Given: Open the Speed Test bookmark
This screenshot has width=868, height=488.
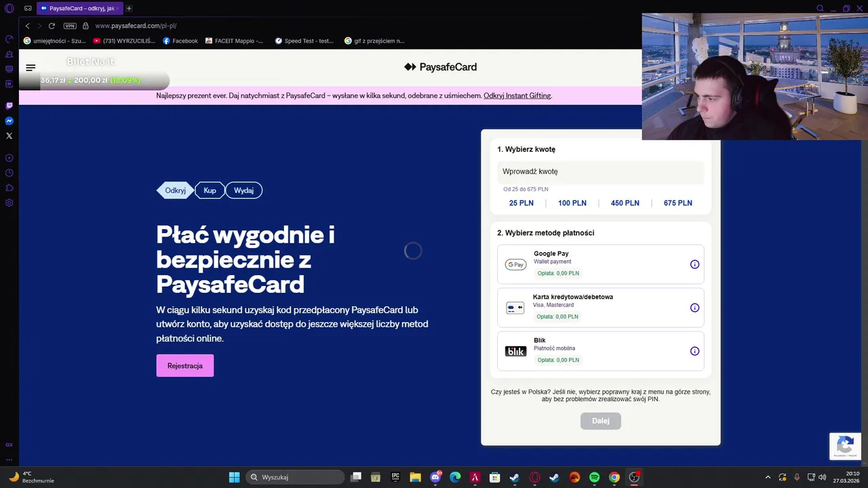Looking at the screenshot, I should [304, 41].
